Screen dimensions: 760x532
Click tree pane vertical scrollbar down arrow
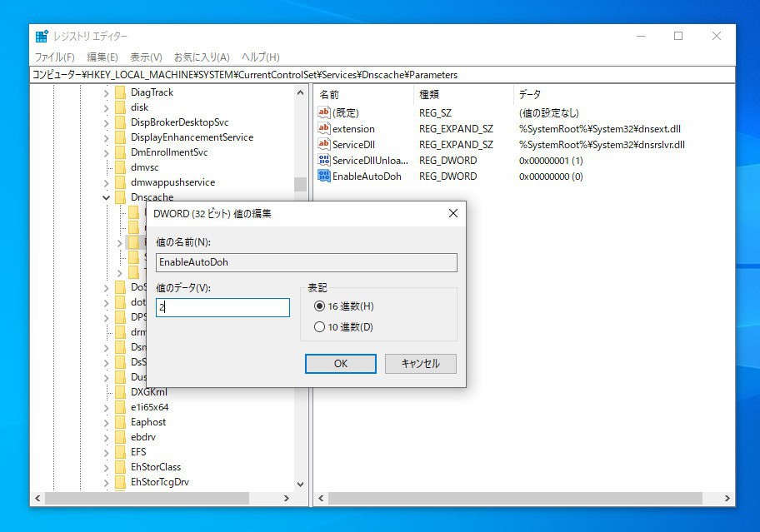click(x=300, y=484)
